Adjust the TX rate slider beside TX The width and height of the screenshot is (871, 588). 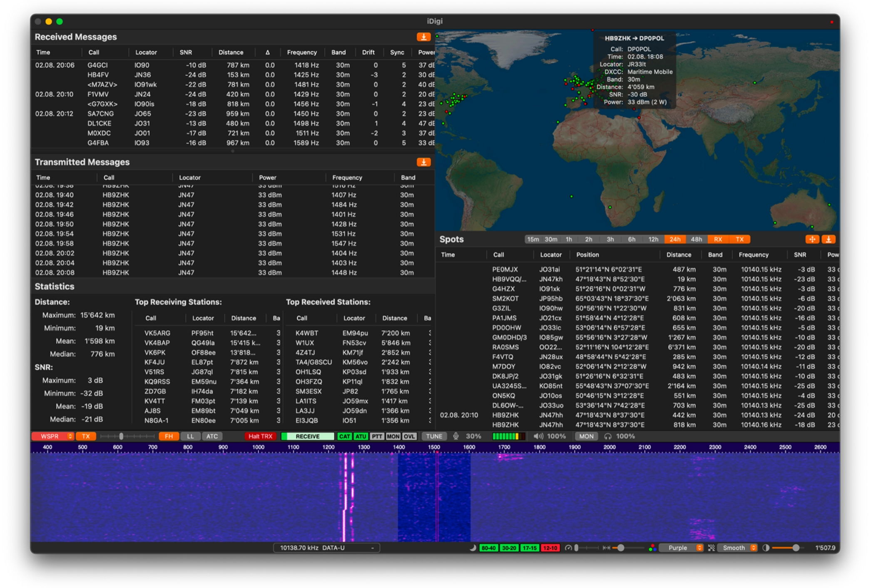point(127,436)
